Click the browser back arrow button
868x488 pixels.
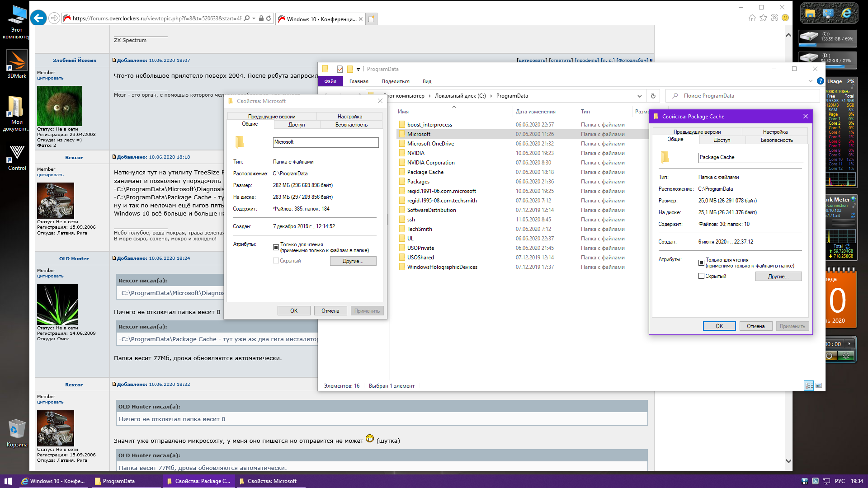point(38,18)
